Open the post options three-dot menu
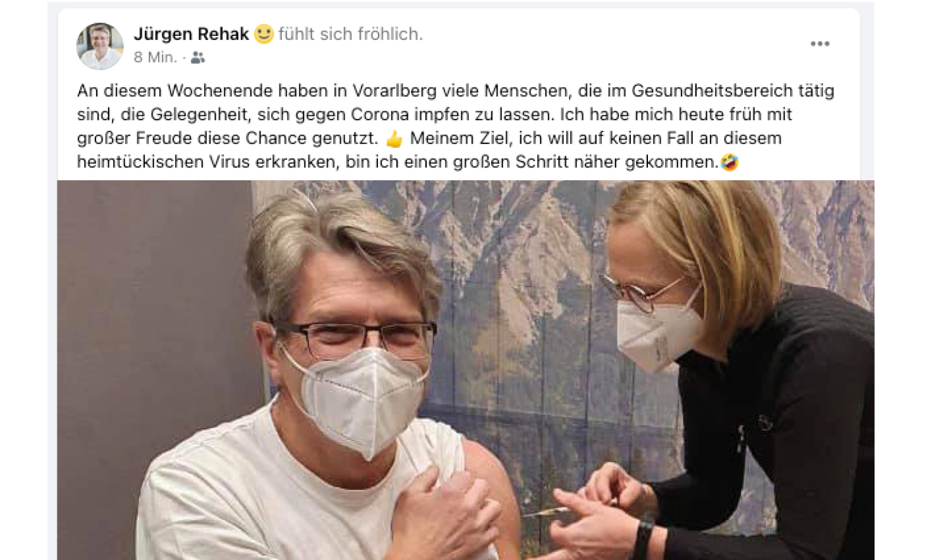This screenshot has height=560, width=933. pos(820,44)
